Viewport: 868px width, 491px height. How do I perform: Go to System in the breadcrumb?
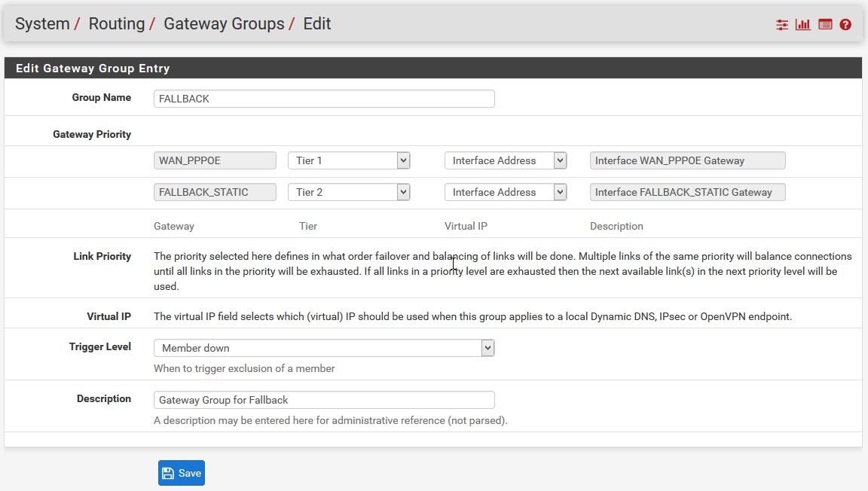pyautogui.click(x=42, y=24)
